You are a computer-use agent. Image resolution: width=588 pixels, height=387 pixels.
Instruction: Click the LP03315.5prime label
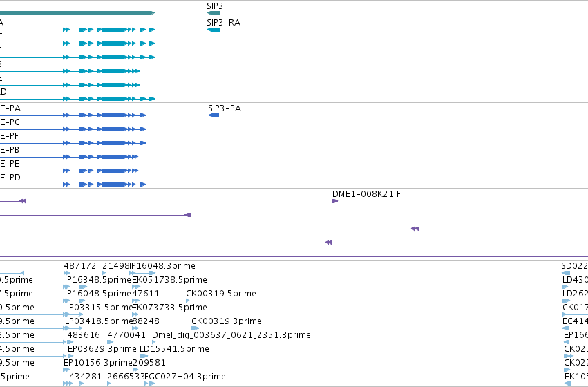[99, 308]
